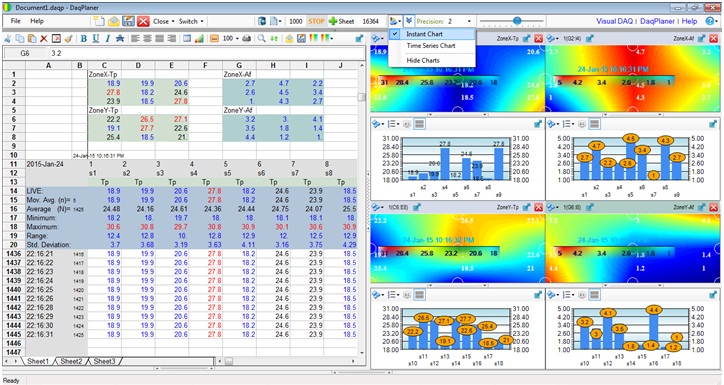Click the red X delete icon
The width and height of the screenshot is (724, 385).
pos(43,39)
